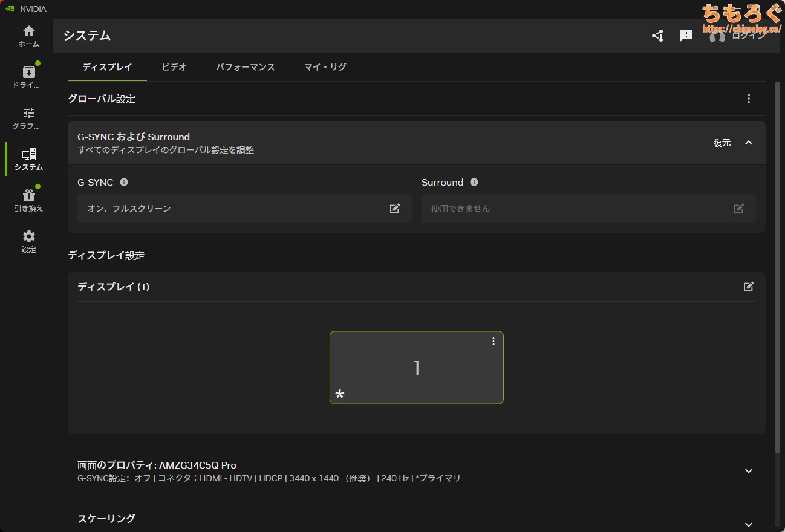Click the feedback icon in header

pyautogui.click(x=686, y=36)
